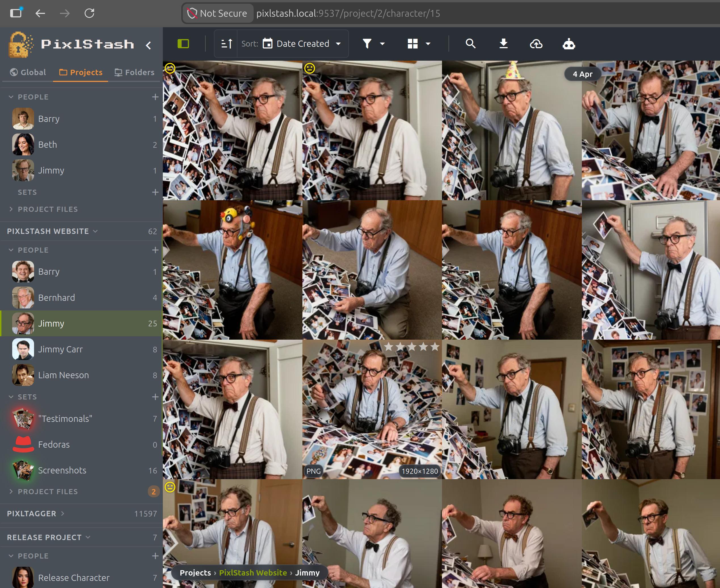Viewport: 720px width, 588px height.
Task: Click the five-star rating on the photo
Action: point(412,346)
